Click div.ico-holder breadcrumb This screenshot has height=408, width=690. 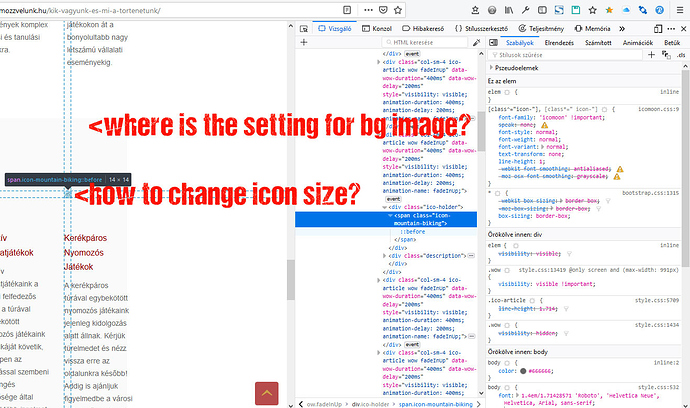pyautogui.click(x=372, y=404)
